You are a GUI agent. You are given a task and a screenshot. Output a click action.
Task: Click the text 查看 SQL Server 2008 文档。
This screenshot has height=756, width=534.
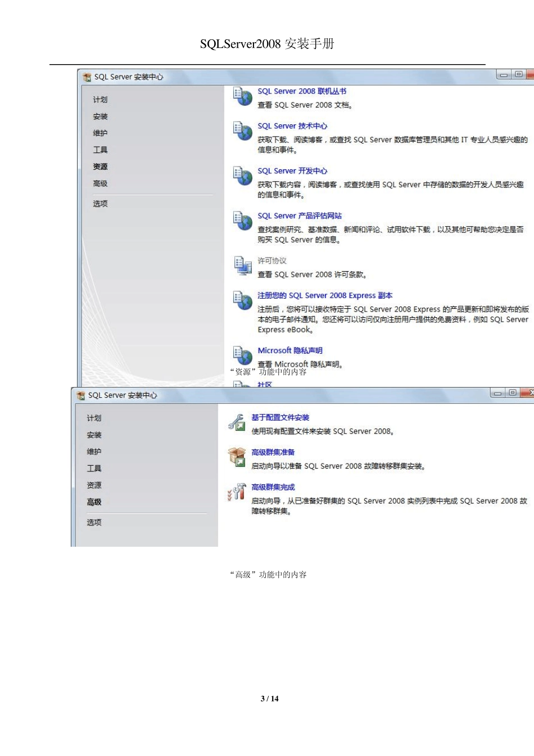pos(305,105)
